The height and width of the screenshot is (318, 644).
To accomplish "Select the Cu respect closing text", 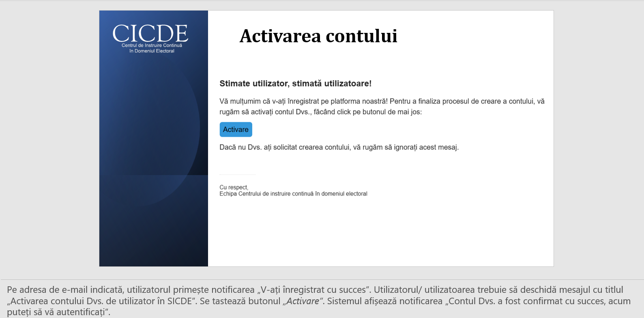I will 234,187.
